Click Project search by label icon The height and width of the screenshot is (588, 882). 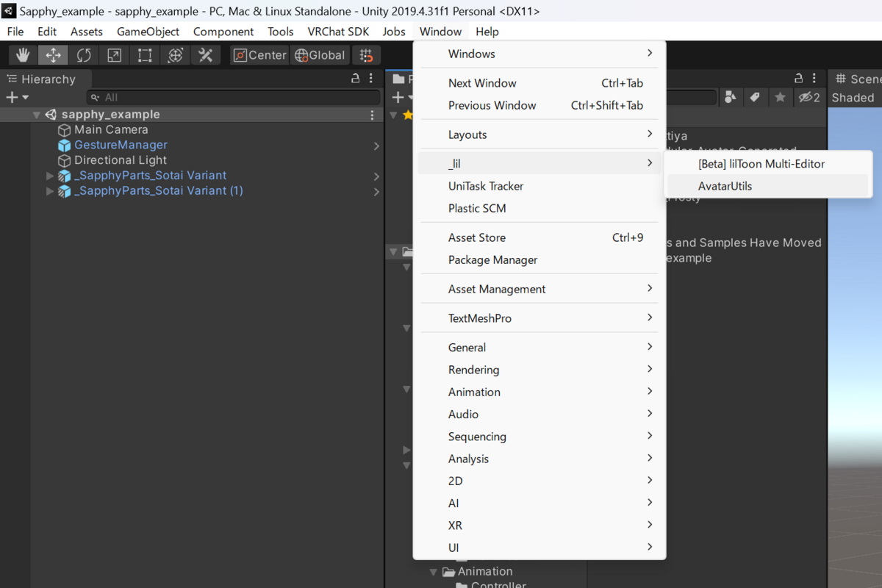[x=755, y=97]
